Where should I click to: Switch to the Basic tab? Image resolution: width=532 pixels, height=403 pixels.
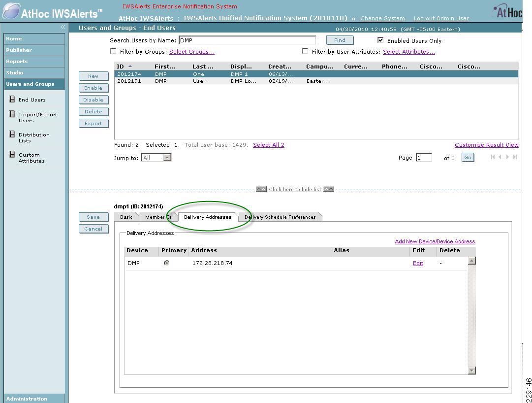tap(126, 217)
